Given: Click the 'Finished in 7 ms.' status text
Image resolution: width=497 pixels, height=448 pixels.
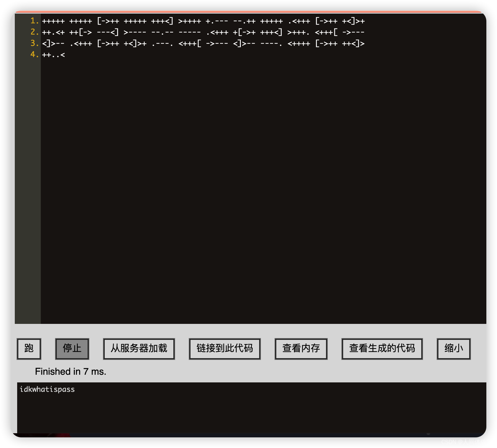Looking at the screenshot, I should 71,371.
